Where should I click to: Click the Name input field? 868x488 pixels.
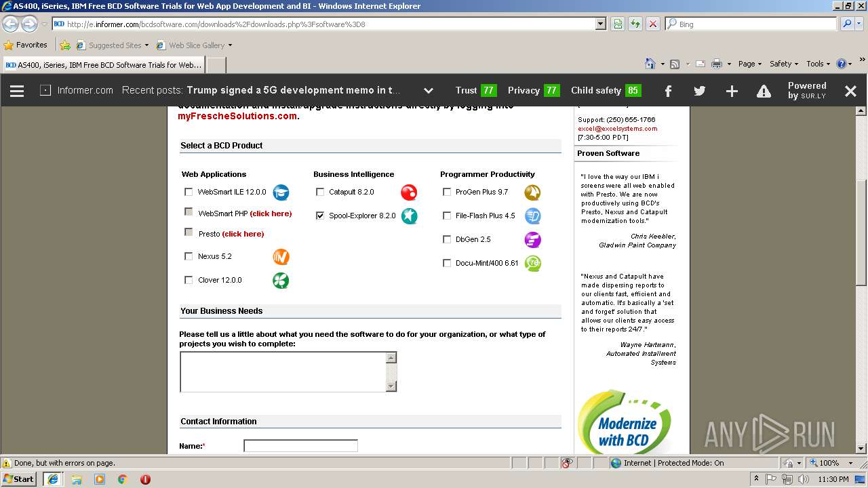point(300,446)
